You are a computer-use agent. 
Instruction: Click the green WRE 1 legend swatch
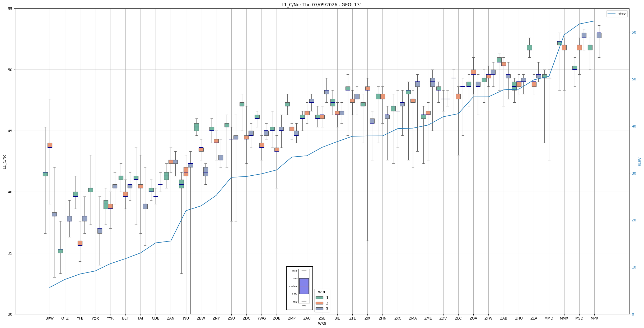[319, 298]
